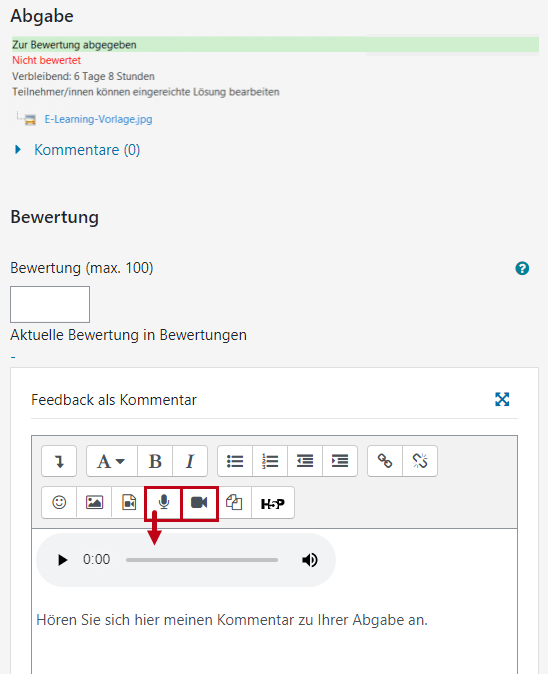Viewport: 548px width, 674px height.
Task: Toggle the editor toolbar expand arrow button
Action: [59, 461]
